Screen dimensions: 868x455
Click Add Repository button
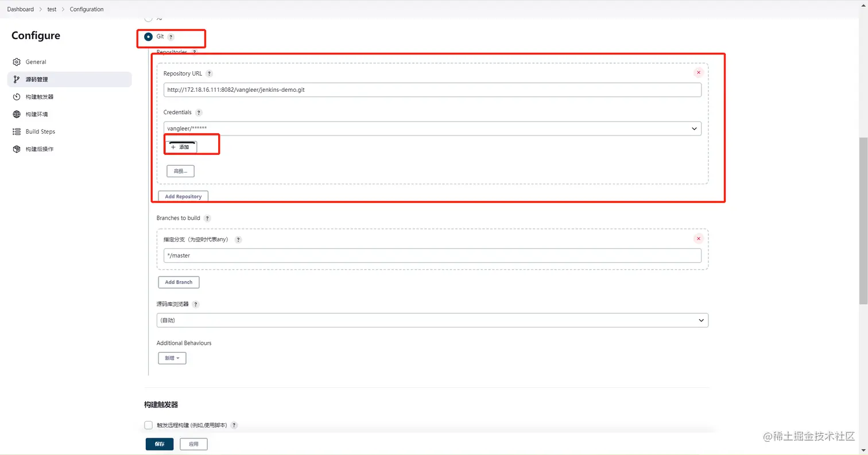(x=183, y=196)
